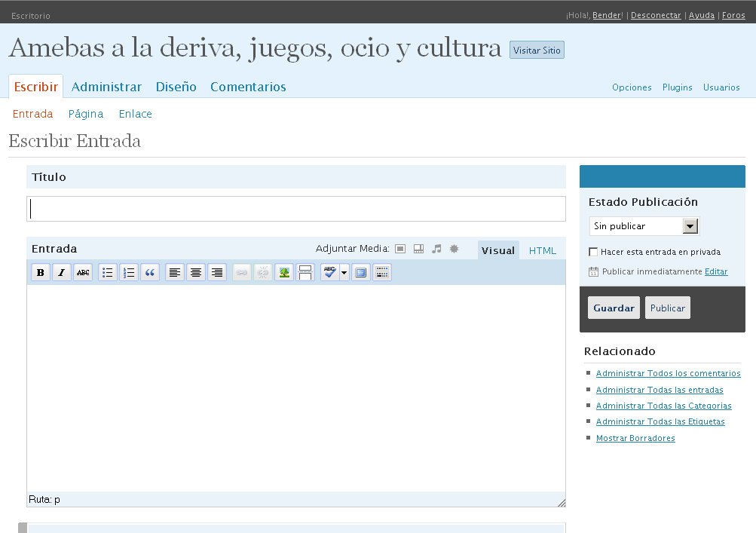756x533 pixels.
Task: Go to the Diseño menu tab
Action: click(176, 87)
